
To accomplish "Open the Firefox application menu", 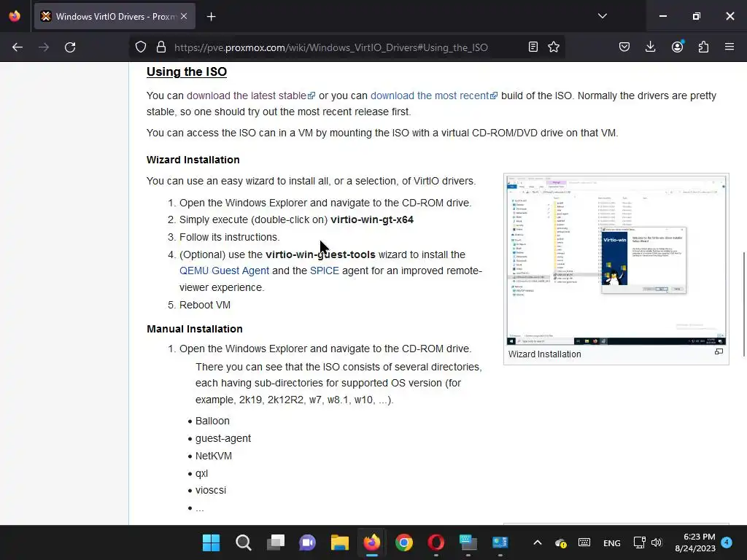I will [729, 47].
